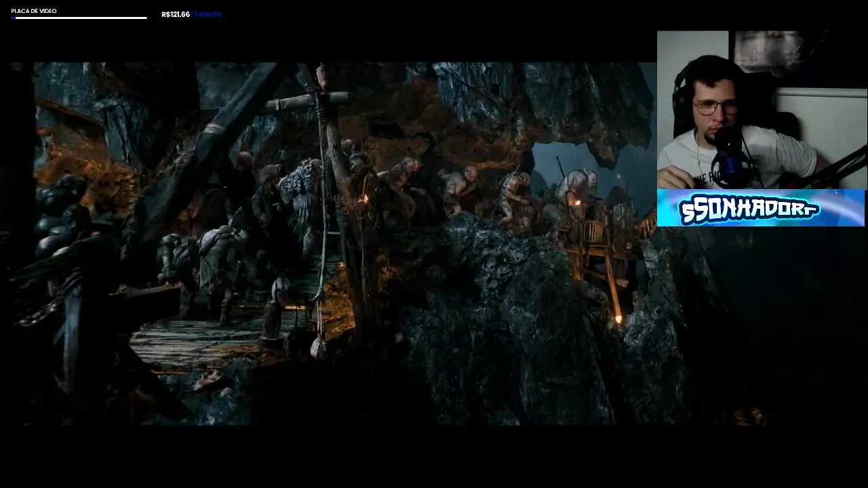The height and width of the screenshot is (488, 868).
Task: Click the R$121.66 amount raised text
Action: [x=176, y=14]
